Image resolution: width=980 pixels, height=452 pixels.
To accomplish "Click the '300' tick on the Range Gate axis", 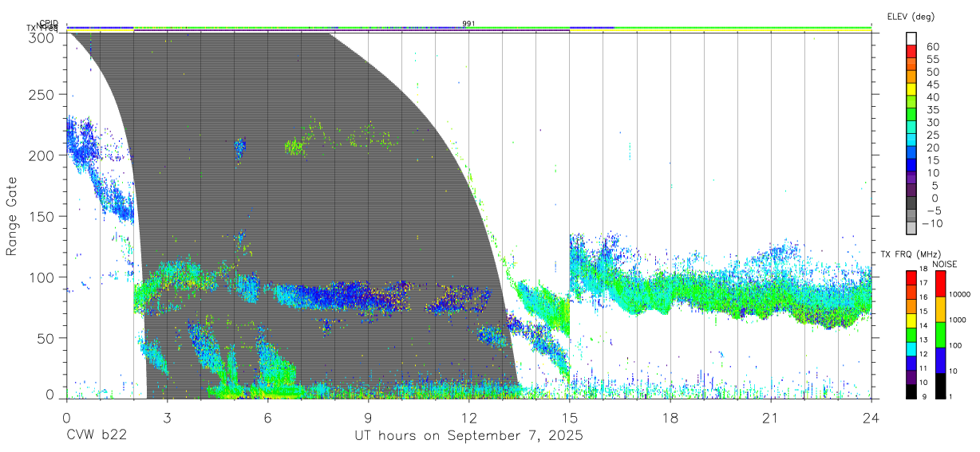I will (x=41, y=37).
